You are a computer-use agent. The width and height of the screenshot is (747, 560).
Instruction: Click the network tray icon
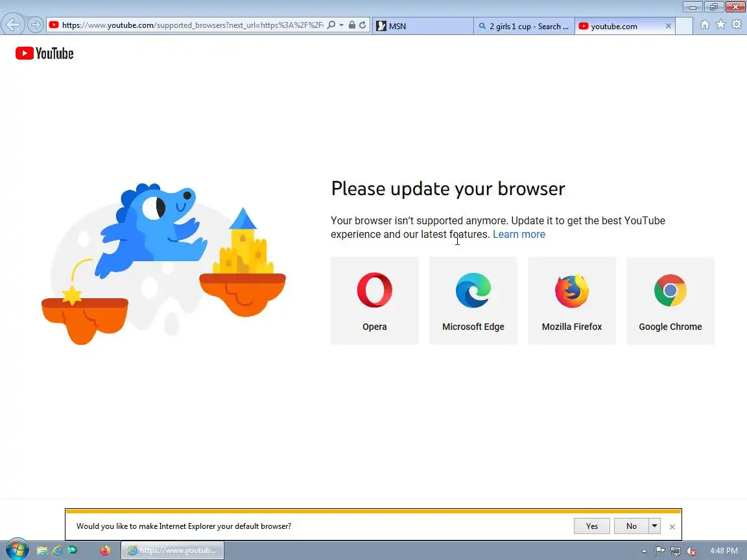[676, 551]
